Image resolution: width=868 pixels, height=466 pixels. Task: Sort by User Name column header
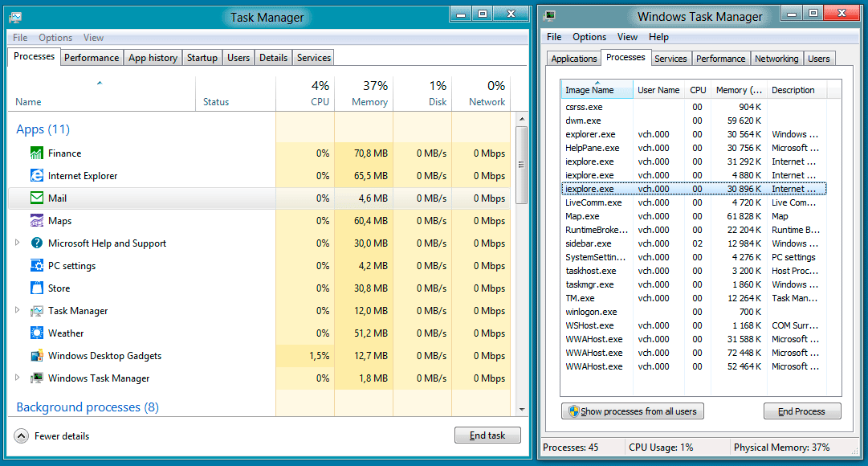(x=658, y=90)
